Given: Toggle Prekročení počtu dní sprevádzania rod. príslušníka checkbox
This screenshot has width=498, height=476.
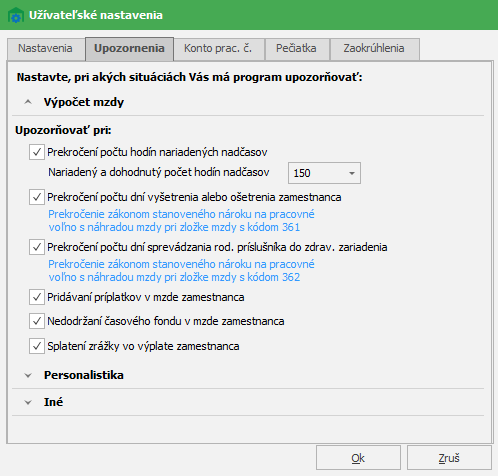Looking at the screenshot, I should coord(37,247).
